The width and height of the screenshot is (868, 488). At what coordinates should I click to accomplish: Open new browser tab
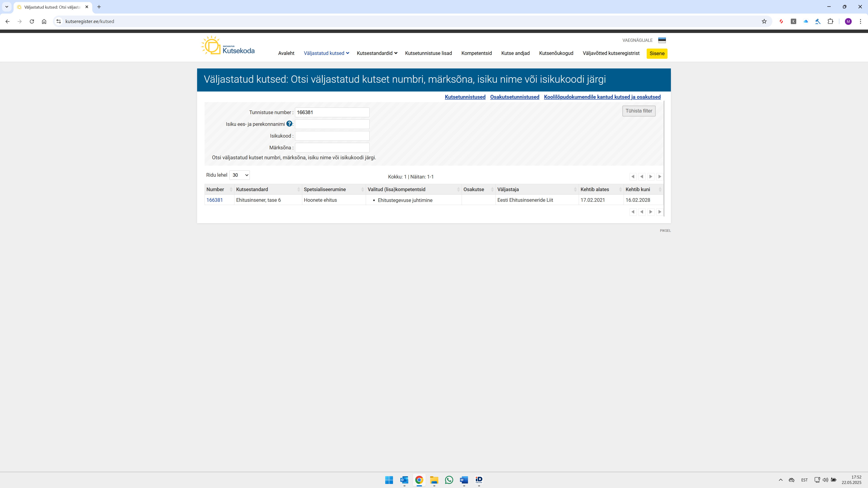click(99, 7)
